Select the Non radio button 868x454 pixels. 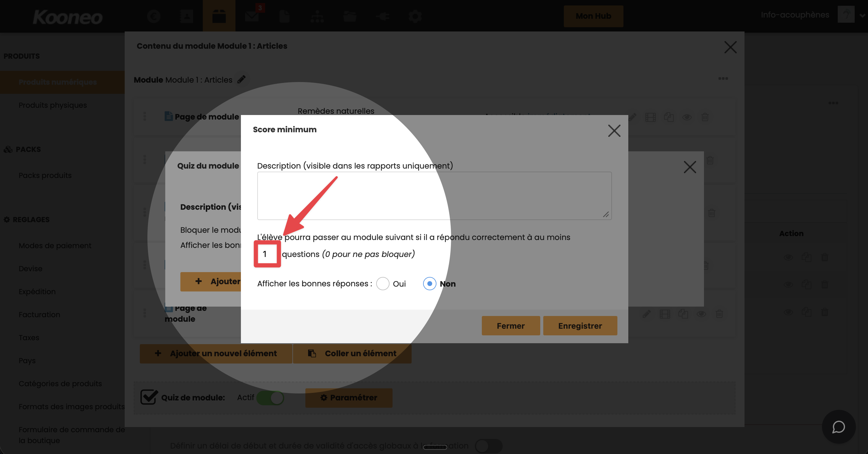[430, 284]
